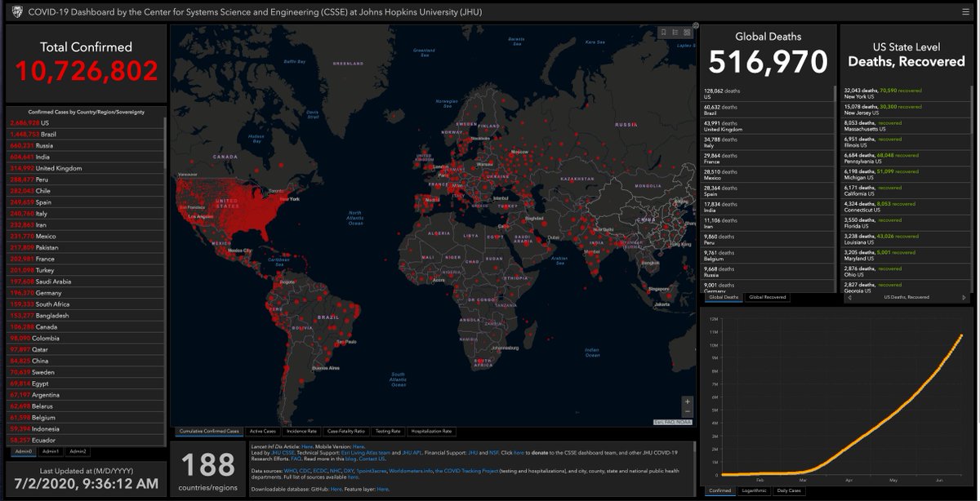980x501 pixels.
Task: Show the Confirmed chart tab
Action: (719, 490)
